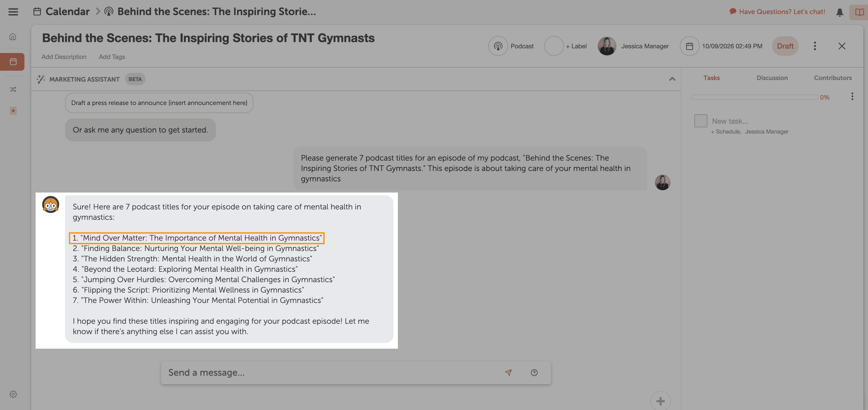This screenshot has height=410, width=868.
Task: Click the Add Description link
Action: pyautogui.click(x=64, y=57)
